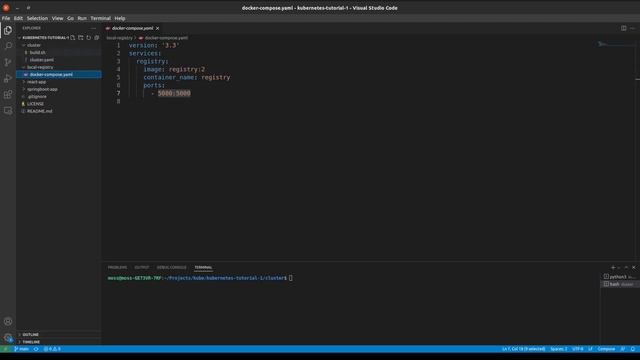Click remote window indicator in status bar

tap(5, 349)
